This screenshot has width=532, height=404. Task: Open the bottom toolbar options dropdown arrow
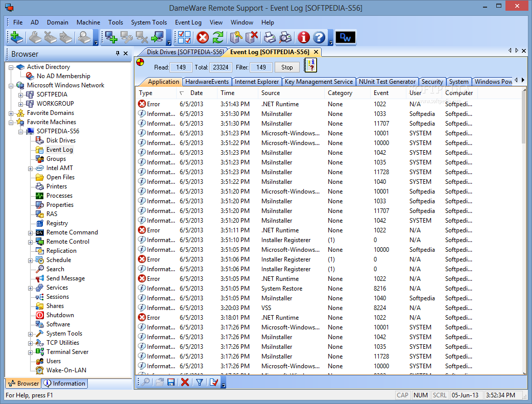(x=224, y=384)
